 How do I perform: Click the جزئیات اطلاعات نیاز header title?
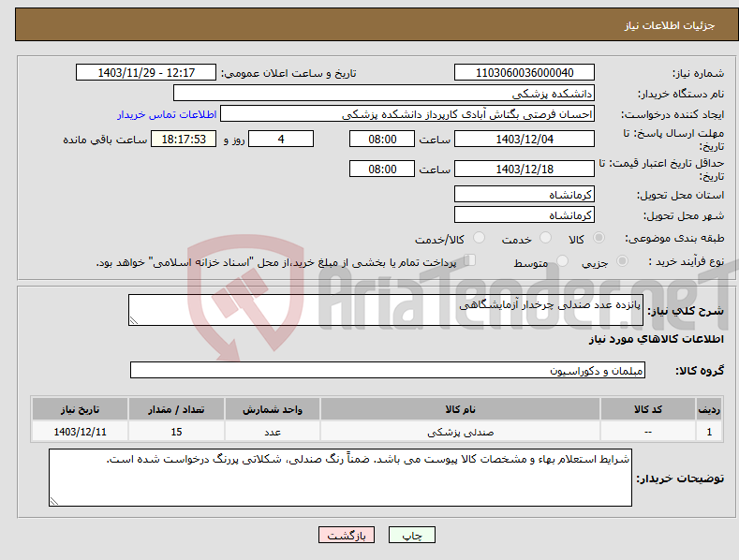pyautogui.click(x=670, y=25)
